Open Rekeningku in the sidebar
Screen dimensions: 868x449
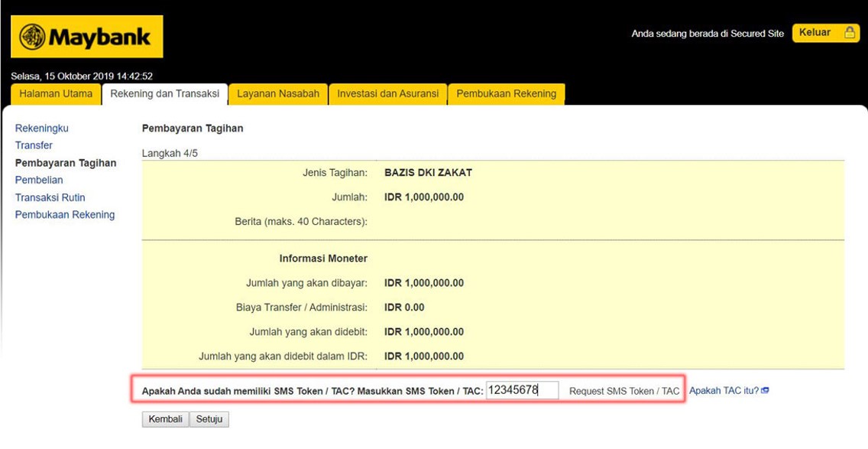point(42,128)
